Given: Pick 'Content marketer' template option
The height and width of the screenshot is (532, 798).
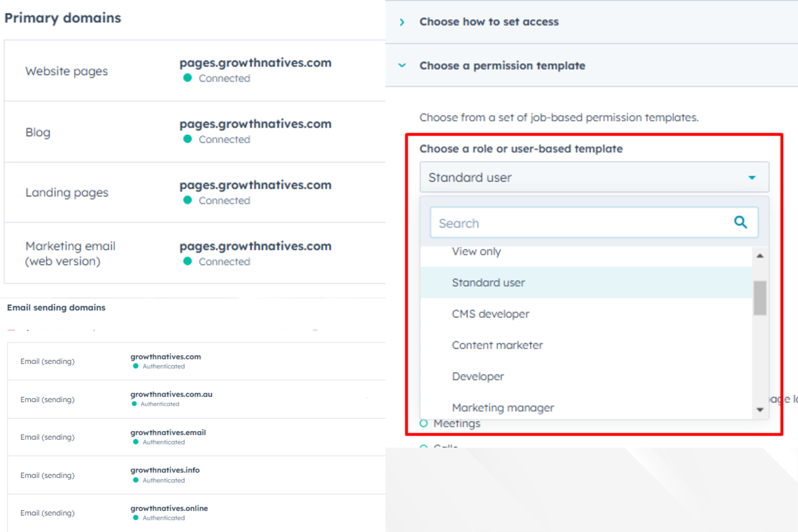Looking at the screenshot, I should [x=497, y=345].
